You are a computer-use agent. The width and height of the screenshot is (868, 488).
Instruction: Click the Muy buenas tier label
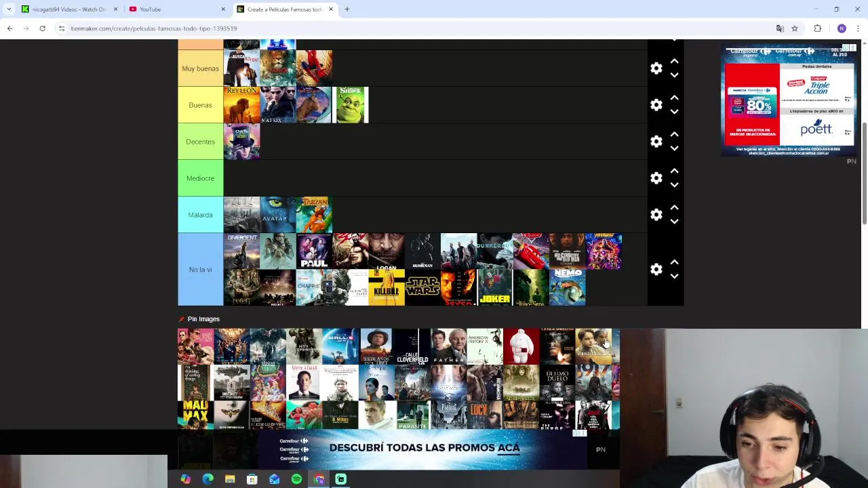tap(200, 68)
